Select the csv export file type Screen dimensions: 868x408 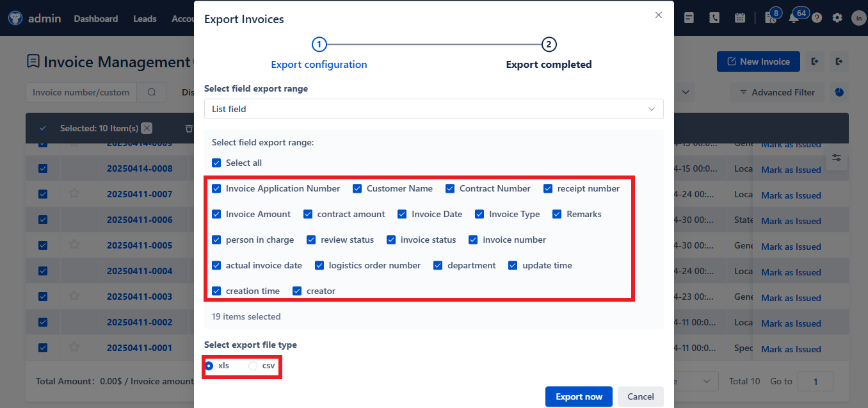[252, 365]
